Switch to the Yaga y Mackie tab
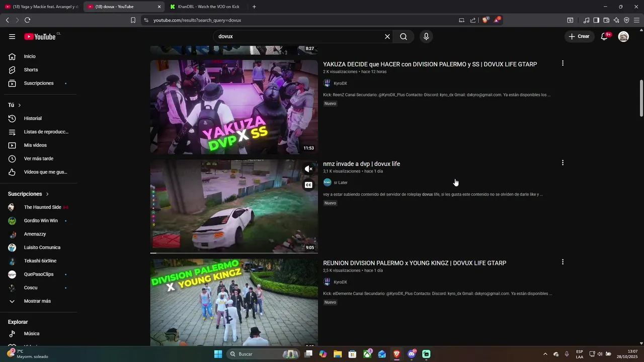This screenshot has height=362, width=644. tap(41, 7)
